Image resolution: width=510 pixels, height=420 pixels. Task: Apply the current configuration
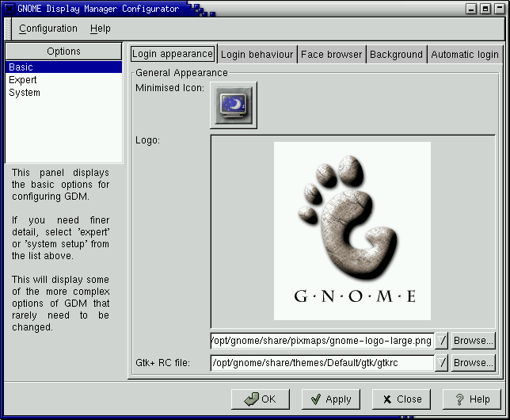click(331, 399)
